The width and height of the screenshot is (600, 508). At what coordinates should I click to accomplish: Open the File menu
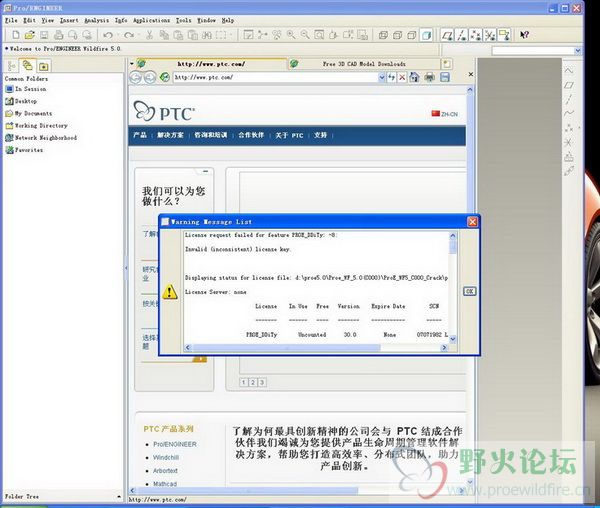coord(11,20)
